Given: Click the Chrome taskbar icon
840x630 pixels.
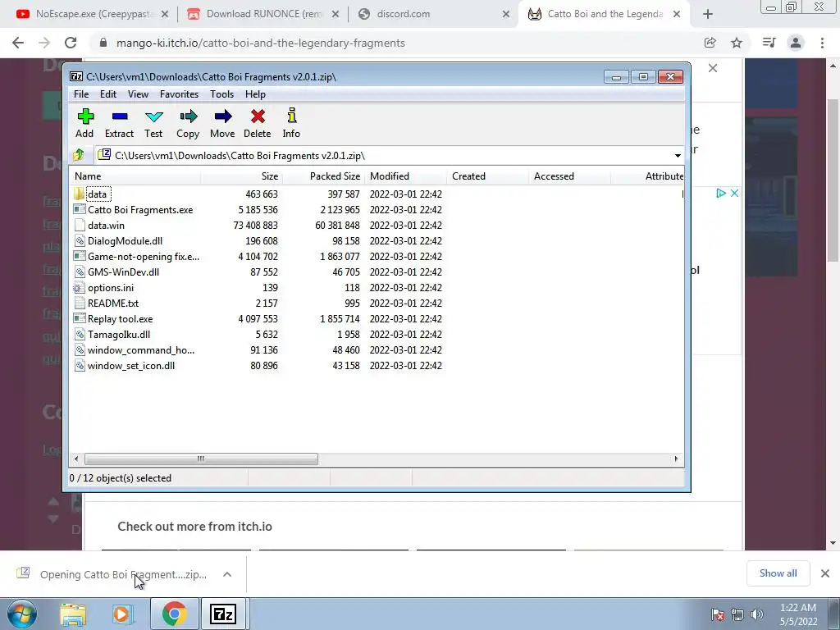Looking at the screenshot, I should [174, 614].
